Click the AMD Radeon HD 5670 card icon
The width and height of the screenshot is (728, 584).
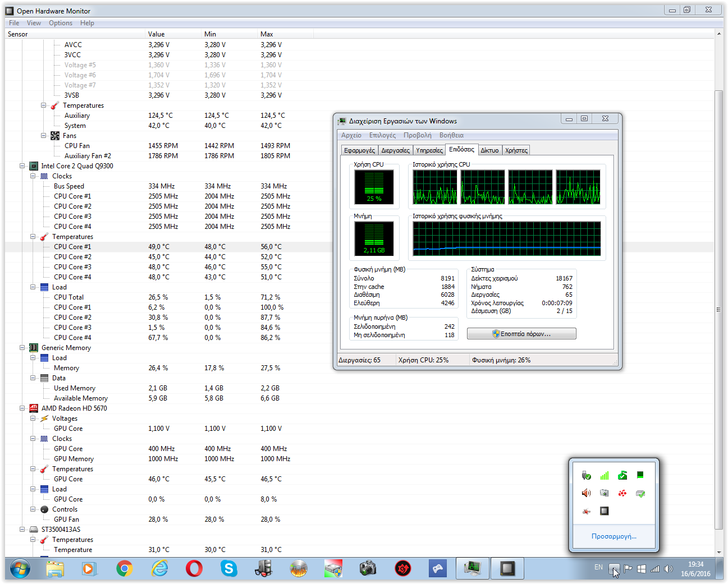pos(34,408)
